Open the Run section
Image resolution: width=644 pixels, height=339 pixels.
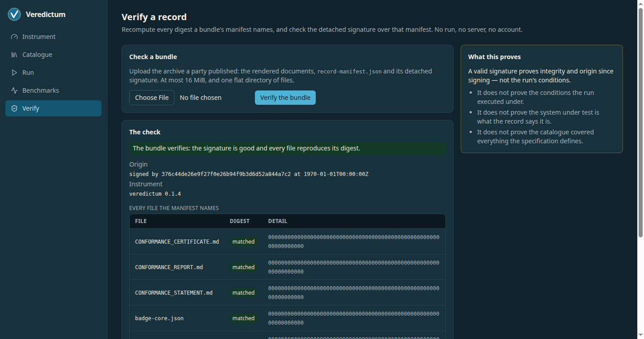[53, 73]
